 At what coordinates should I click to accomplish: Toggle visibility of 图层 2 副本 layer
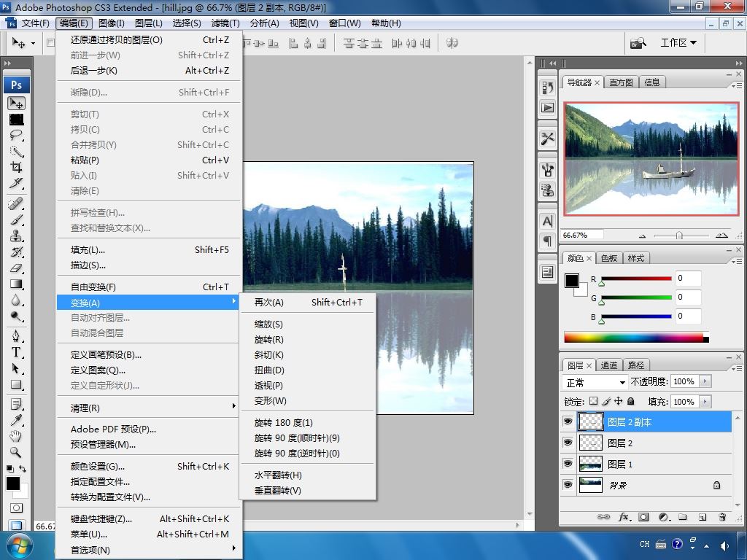(568, 421)
